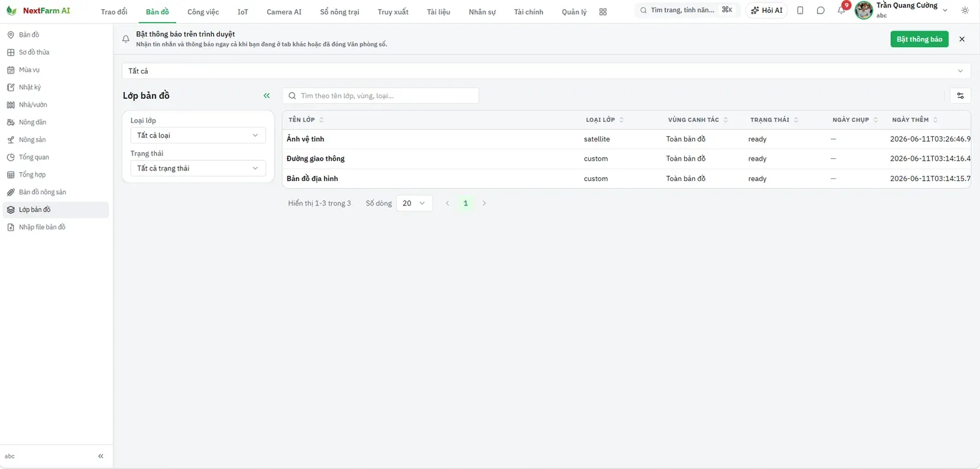Open Nhập file bản đồ in sidebar
This screenshot has height=469, width=980.
(x=56, y=227)
